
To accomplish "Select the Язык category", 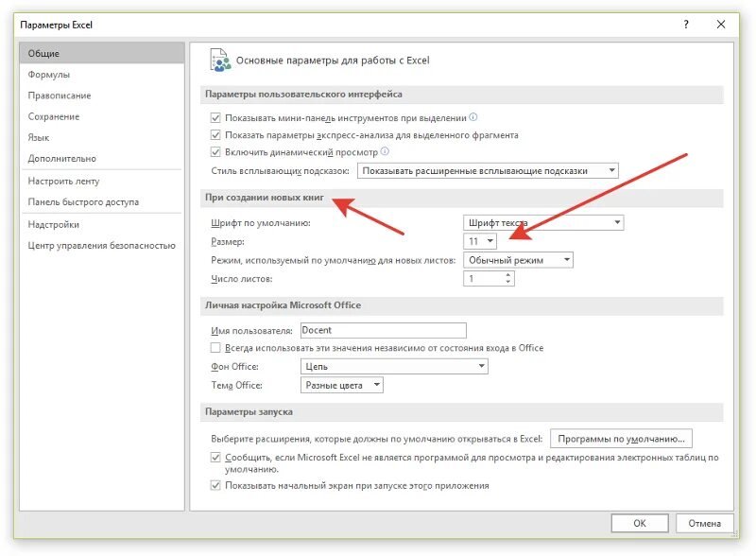I will click(x=102, y=137).
